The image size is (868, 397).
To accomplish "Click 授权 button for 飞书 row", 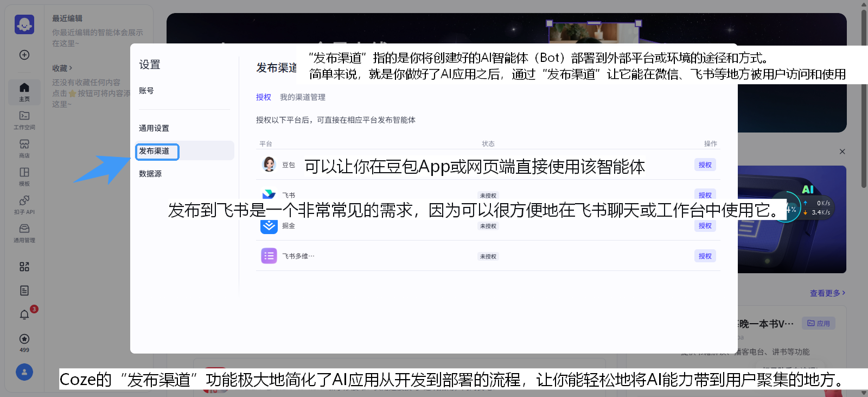I will click(705, 194).
